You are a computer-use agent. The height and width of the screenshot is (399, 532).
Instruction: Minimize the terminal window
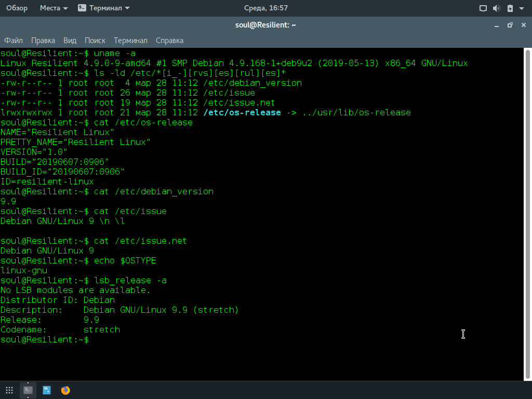(497, 25)
